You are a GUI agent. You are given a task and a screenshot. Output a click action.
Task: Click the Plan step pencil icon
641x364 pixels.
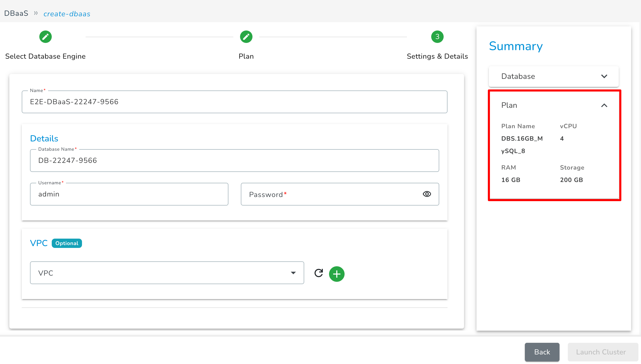(246, 37)
